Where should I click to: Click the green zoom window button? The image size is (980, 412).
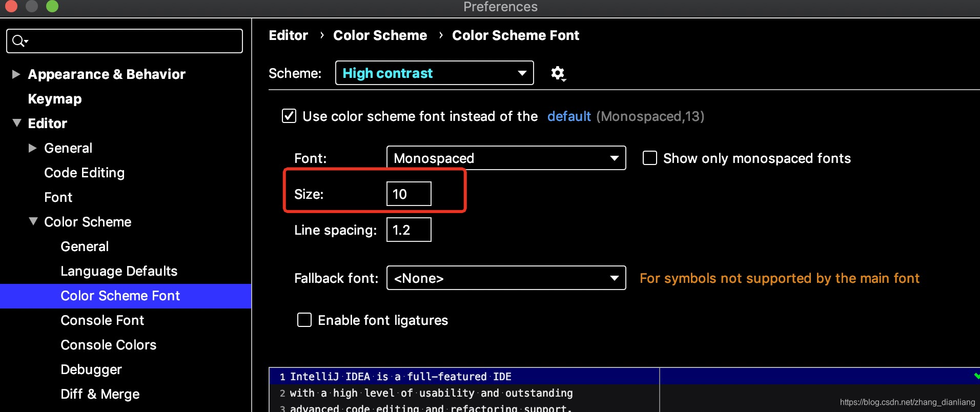[x=52, y=6]
